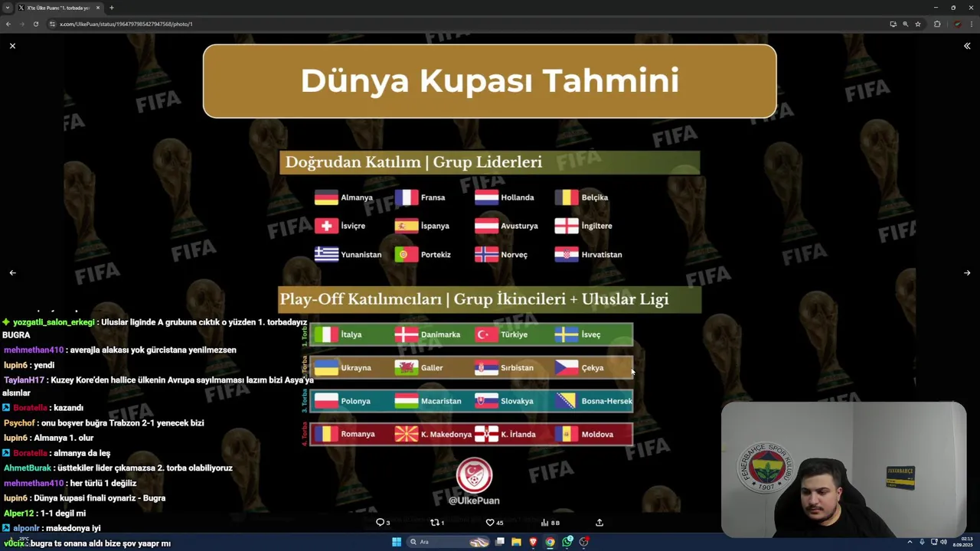The width and height of the screenshot is (980, 551).
Task: Open the OBS-like recording app on taskbar
Action: 584,542
